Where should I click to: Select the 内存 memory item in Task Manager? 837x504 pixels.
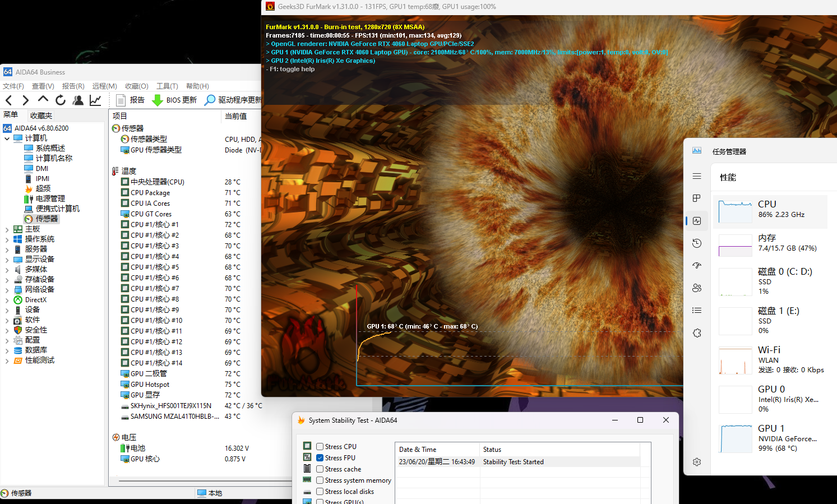tap(770, 246)
